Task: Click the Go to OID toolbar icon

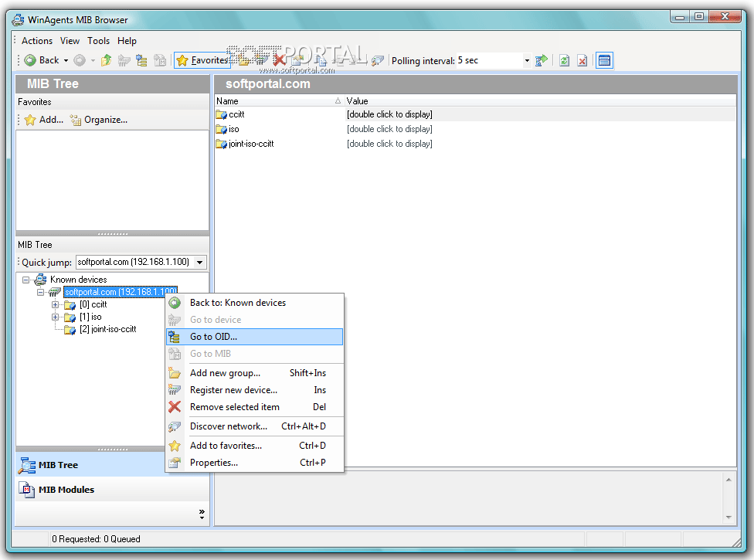Action: coord(142,60)
